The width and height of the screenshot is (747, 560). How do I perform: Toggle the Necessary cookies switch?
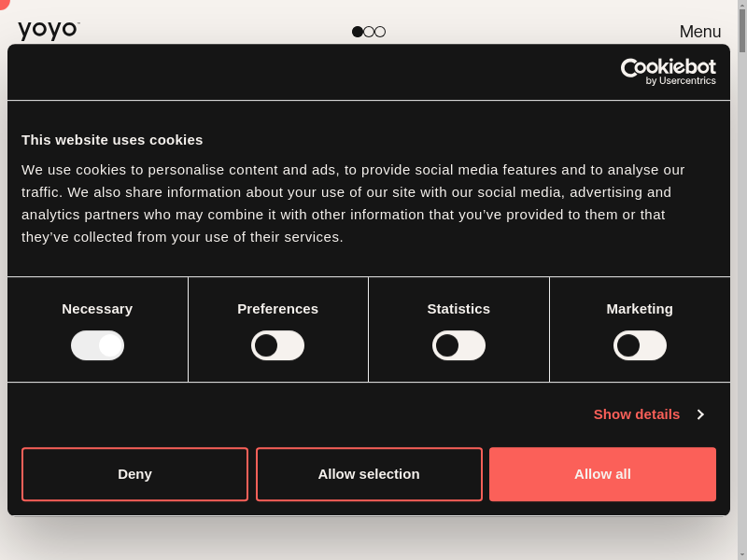[97, 345]
